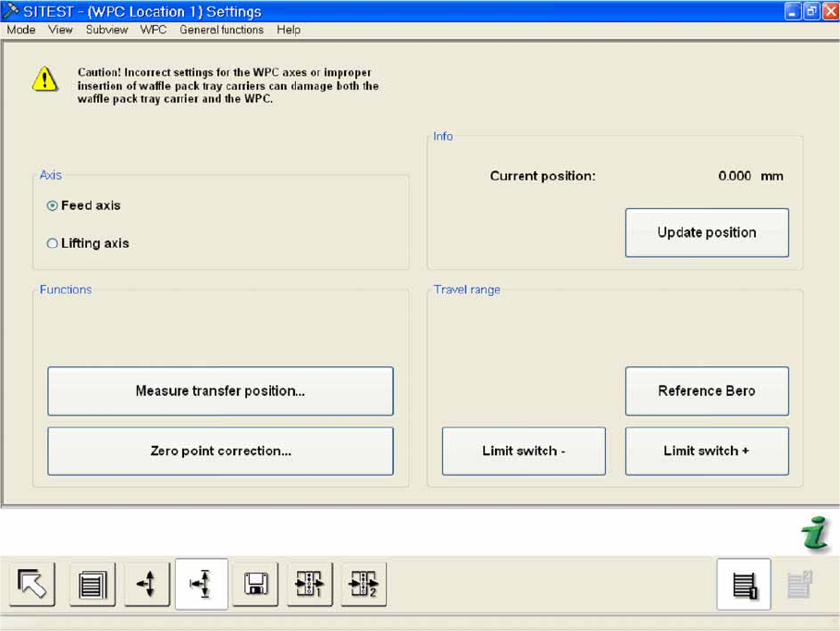Viewport: 840px width, 631px height.
Task: Select the axis movement arrows icon
Action: click(x=147, y=584)
